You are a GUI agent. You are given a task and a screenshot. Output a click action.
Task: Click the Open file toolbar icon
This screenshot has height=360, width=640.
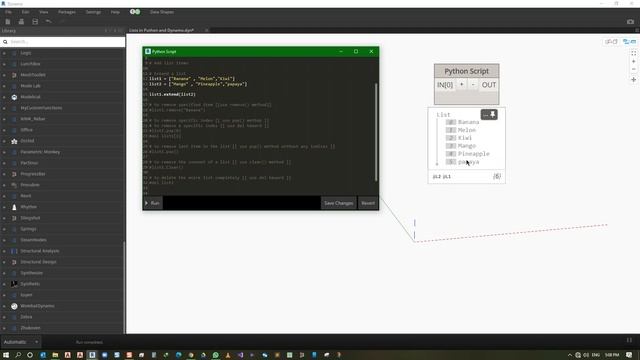(x=21, y=21)
